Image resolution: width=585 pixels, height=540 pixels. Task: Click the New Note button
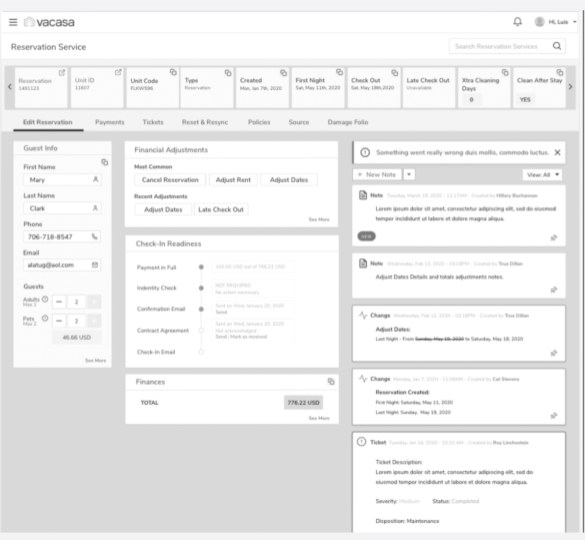[377, 174]
